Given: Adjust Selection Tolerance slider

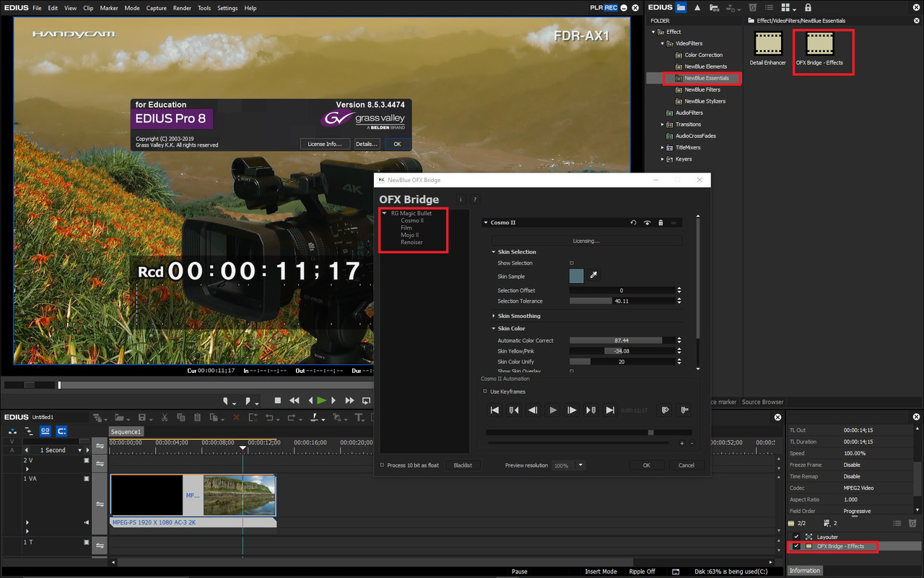Looking at the screenshot, I should point(621,301).
